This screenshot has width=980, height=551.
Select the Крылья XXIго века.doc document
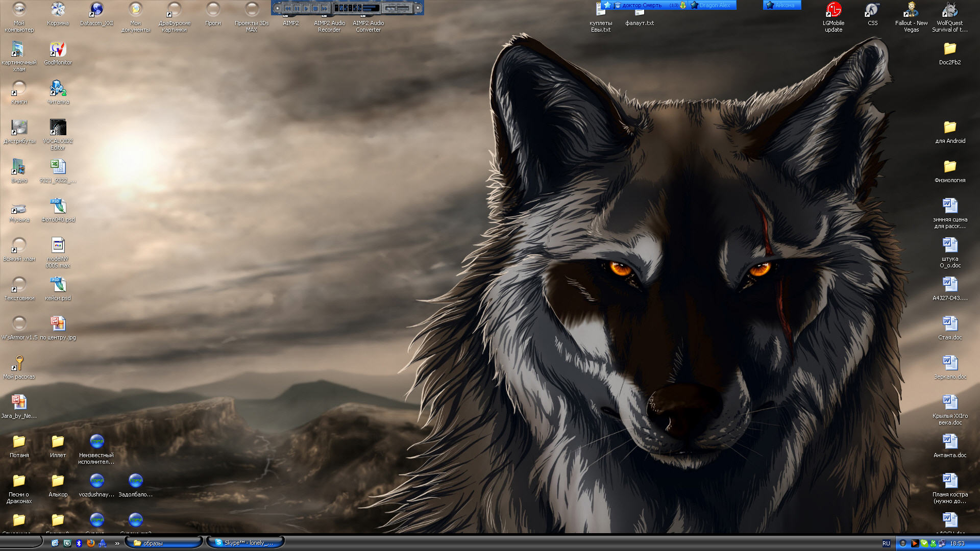click(x=950, y=410)
